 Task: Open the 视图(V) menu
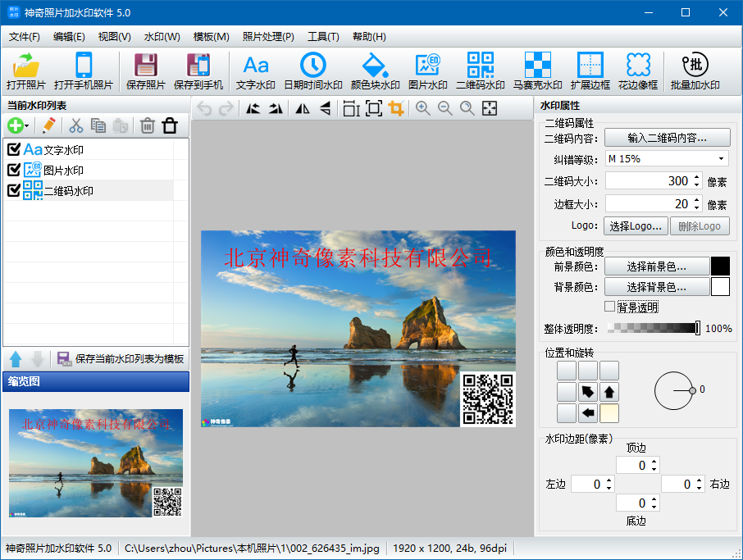[x=114, y=36]
